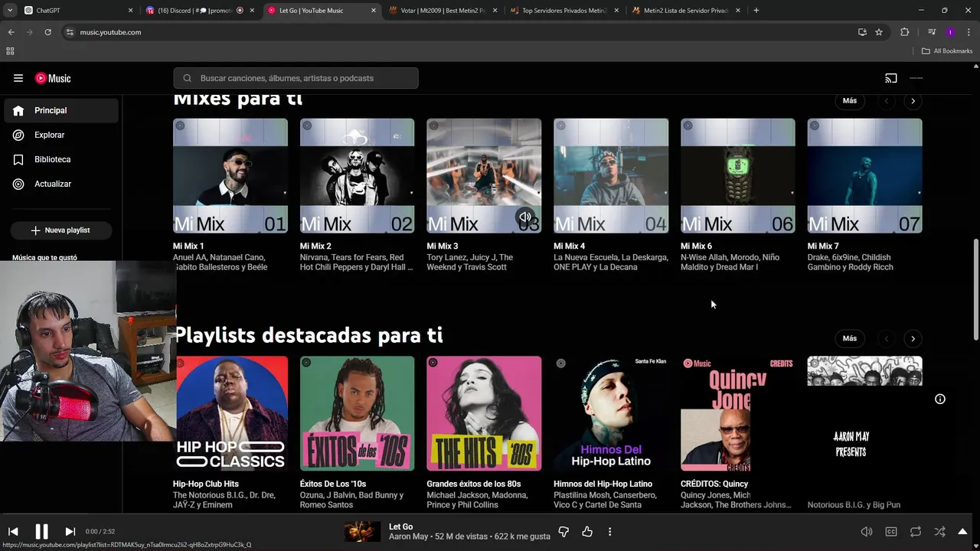Switch to Metin2 Lista de Servidor tab
The image size is (980, 551).
point(685,11)
